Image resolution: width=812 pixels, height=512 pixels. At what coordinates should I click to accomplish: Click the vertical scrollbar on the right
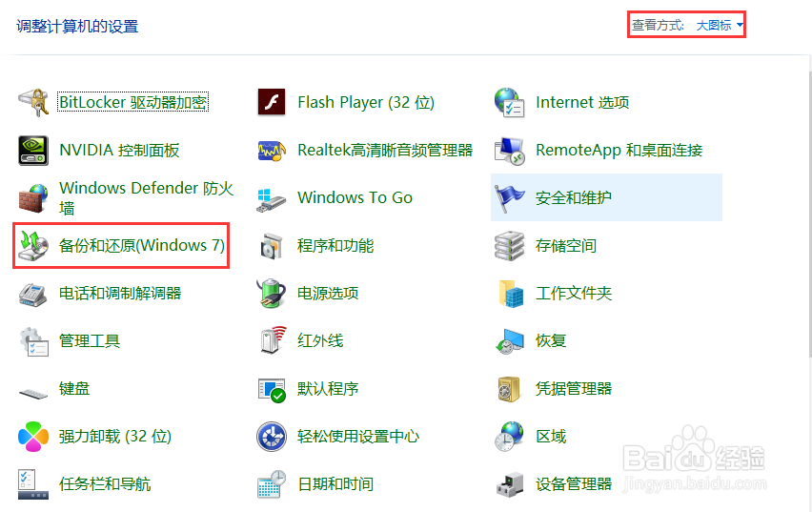(809, 214)
